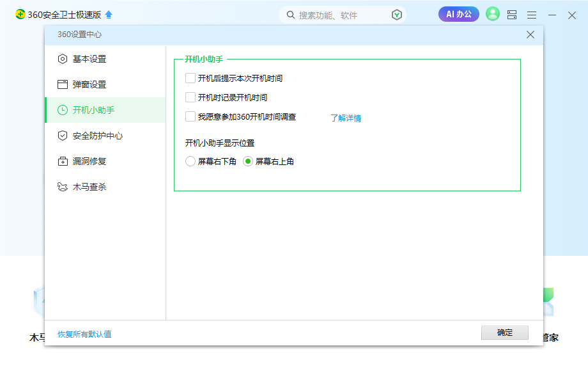Image resolution: width=588 pixels, height=371 pixels.
Task: Select the 屏幕右下角 radio button
Action: pyautogui.click(x=190, y=161)
